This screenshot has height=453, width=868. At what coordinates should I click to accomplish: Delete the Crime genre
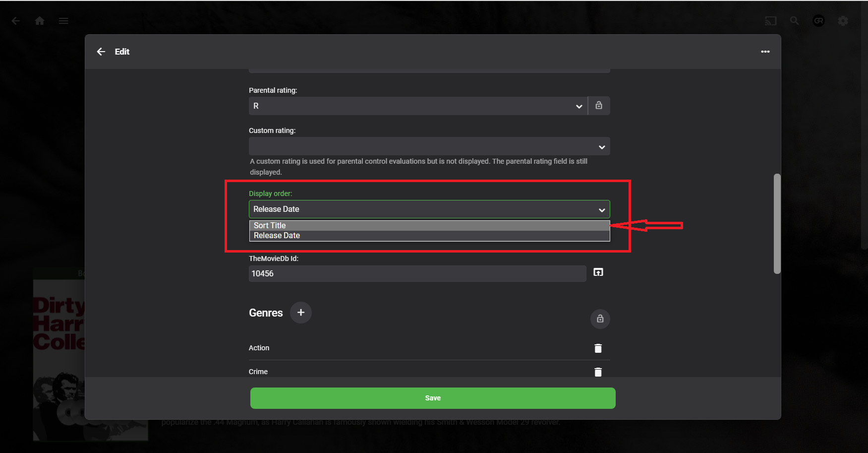tap(598, 372)
